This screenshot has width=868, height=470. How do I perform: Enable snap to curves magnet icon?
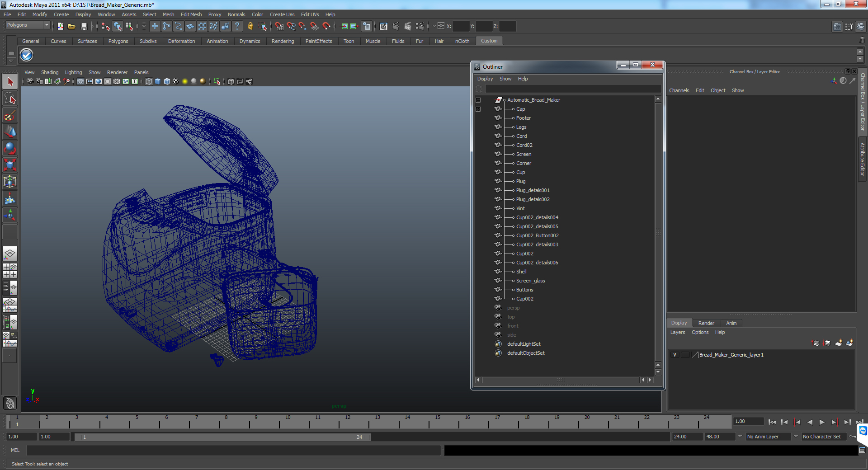click(x=291, y=26)
